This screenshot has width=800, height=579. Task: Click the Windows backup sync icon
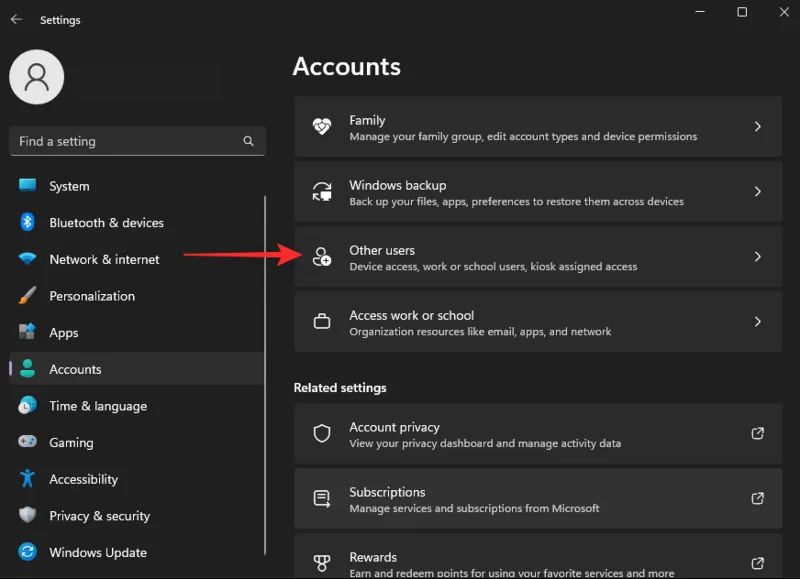(x=322, y=191)
